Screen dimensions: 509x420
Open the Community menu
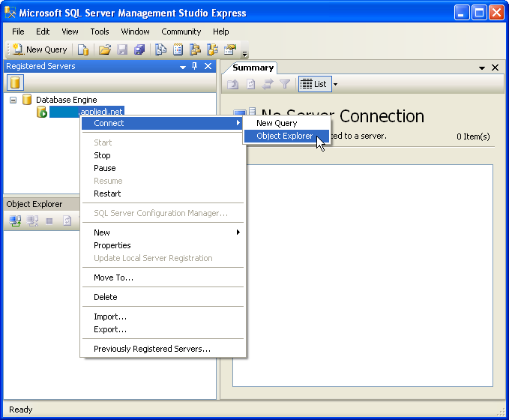tap(181, 31)
